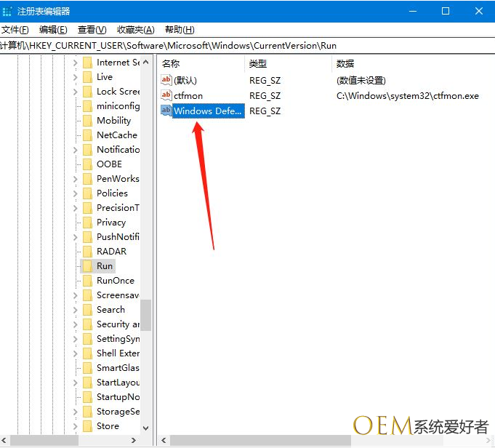Click the Run folder icon in tree
This screenshot has height=448, width=495.
87,266
